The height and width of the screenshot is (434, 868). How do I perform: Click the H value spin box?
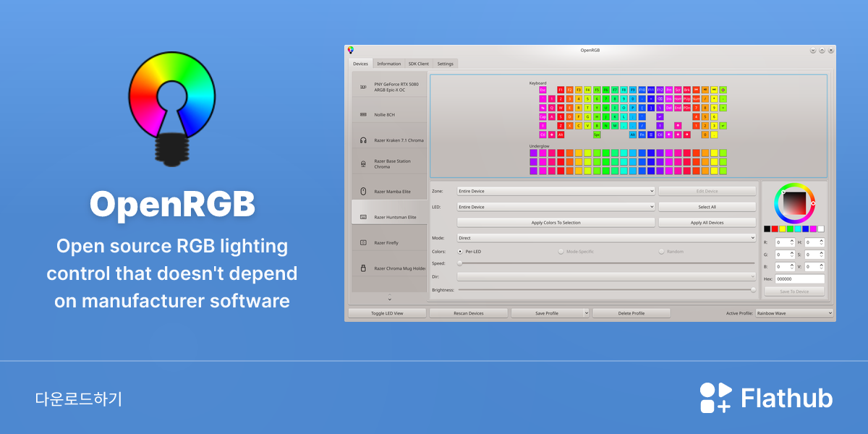click(x=815, y=242)
